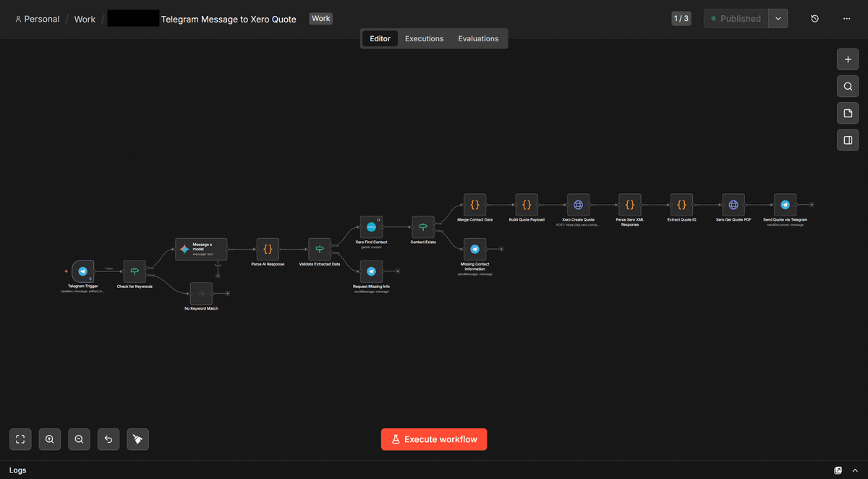Screen dimensions: 868x479
Task: Switch to the Executions tab
Action: [424, 38]
